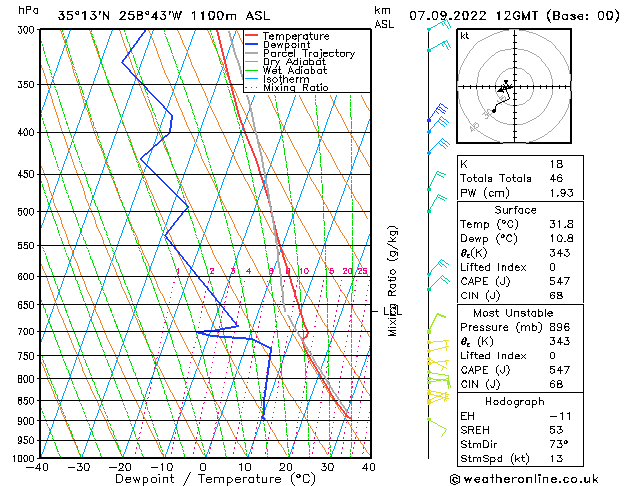Select the Dewpoint legend entry
The image size is (629, 486).
[x=286, y=45]
